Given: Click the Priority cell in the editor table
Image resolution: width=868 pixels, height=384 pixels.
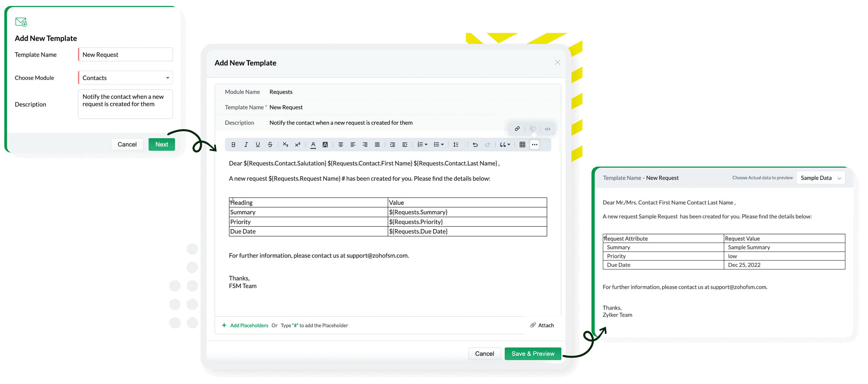Looking at the screenshot, I should pyautogui.click(x=308, y=222).
